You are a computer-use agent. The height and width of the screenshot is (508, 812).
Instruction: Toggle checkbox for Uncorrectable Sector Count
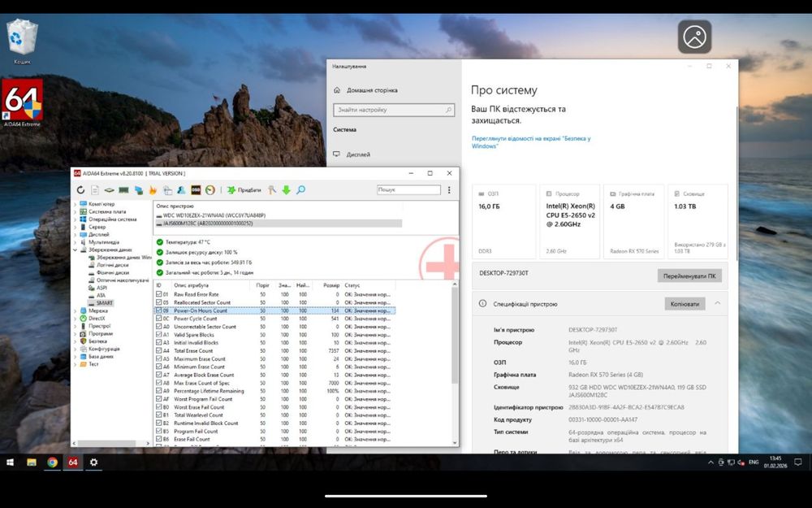tap(159, 327)
